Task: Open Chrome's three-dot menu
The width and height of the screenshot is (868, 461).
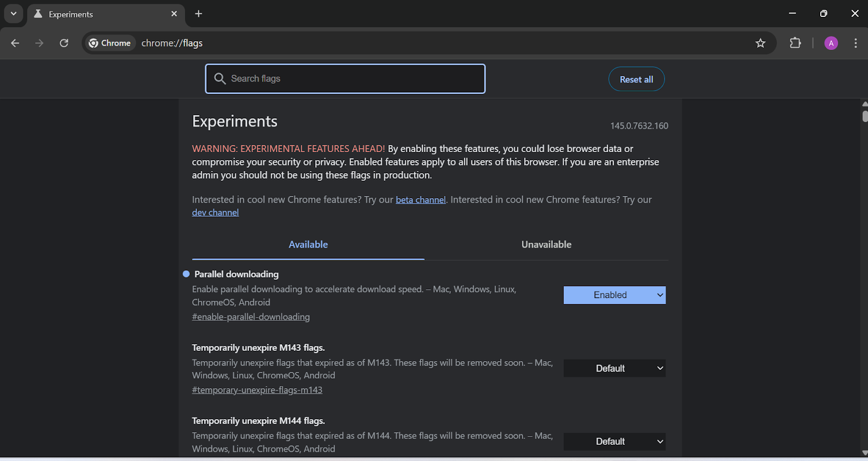Action: pyautogui.click(x=856, y=43)
